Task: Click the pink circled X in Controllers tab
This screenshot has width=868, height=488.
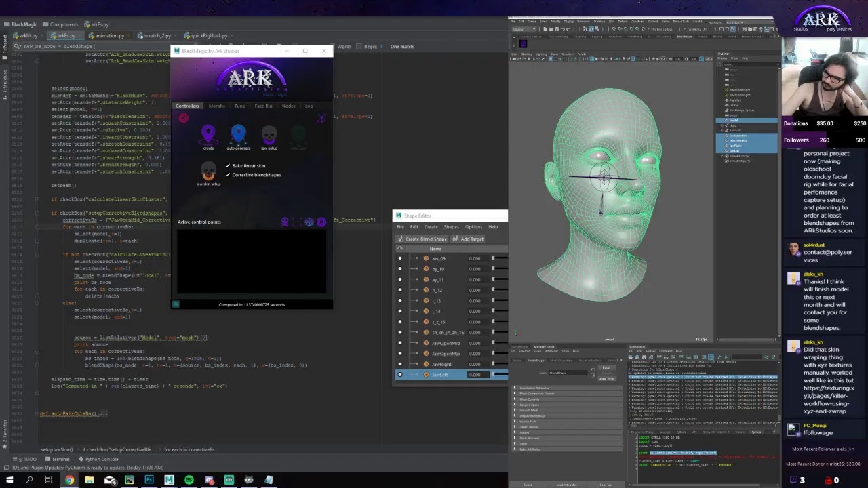Action: coord(183,119)
